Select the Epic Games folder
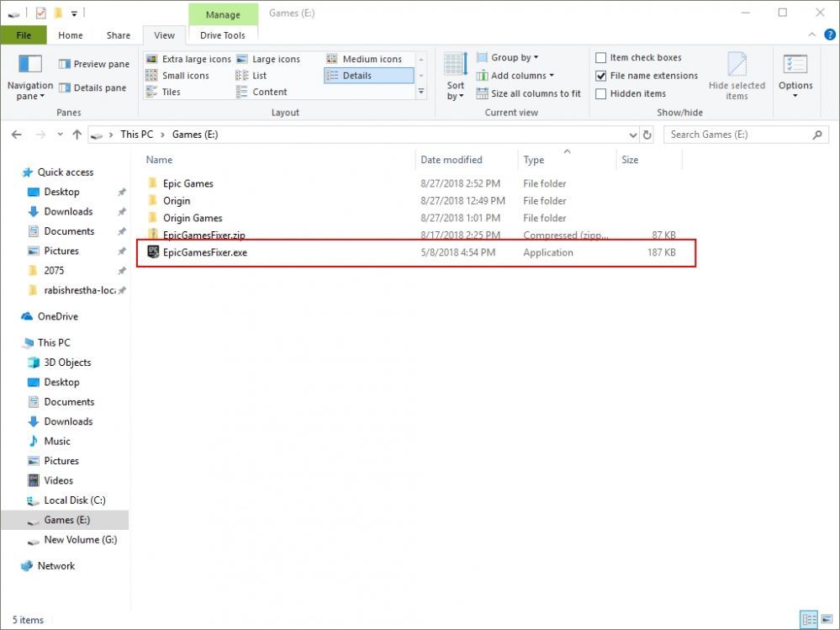This screenshot has height=630, width=840. click(188, 183)
